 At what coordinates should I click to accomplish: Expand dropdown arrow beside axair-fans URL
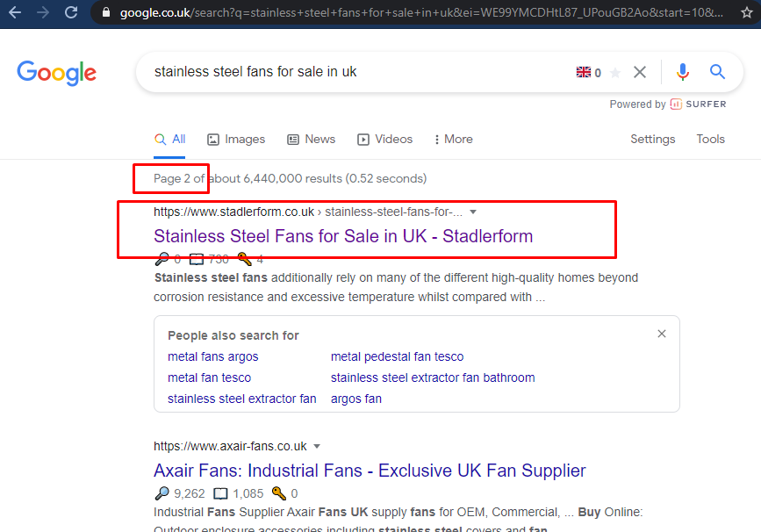click(x=317, y=446)
